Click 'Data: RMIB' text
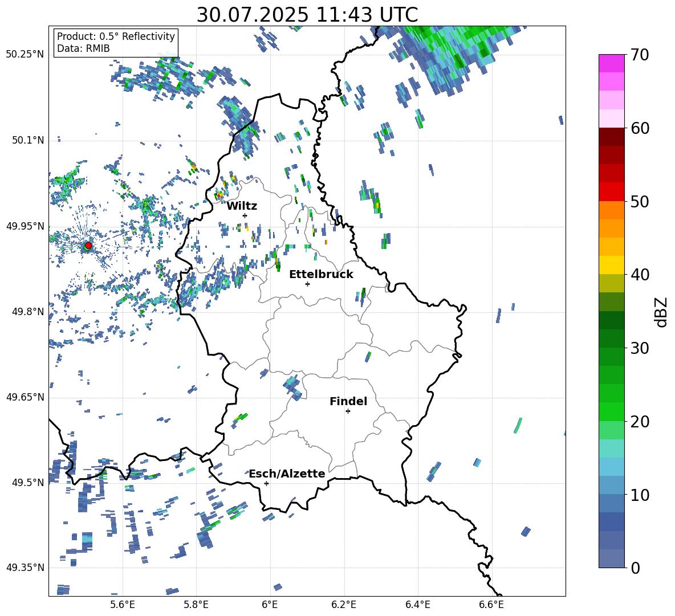The image size is (675, 616). [83, 48]
